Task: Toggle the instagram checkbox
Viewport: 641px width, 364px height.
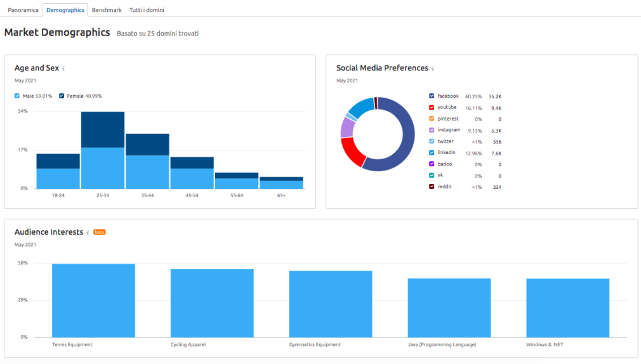Action: point(432,130)
